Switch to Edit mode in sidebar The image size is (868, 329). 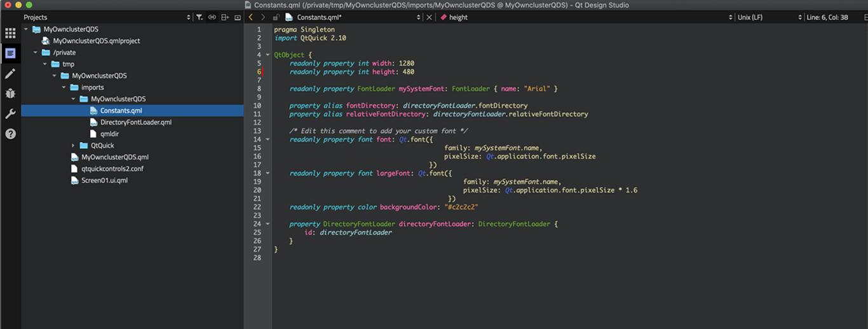(x=10, y=53)
